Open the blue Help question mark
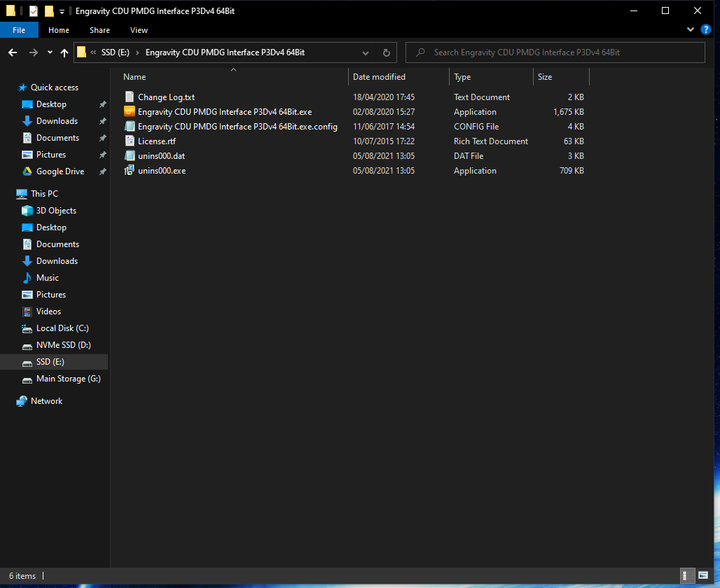 click(x=706, y=30)
